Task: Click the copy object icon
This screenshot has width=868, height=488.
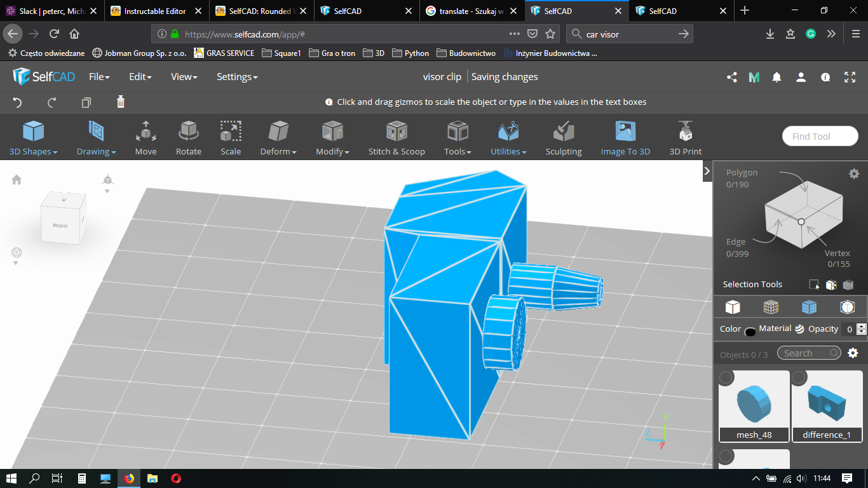Action: (x=86, y=102)
